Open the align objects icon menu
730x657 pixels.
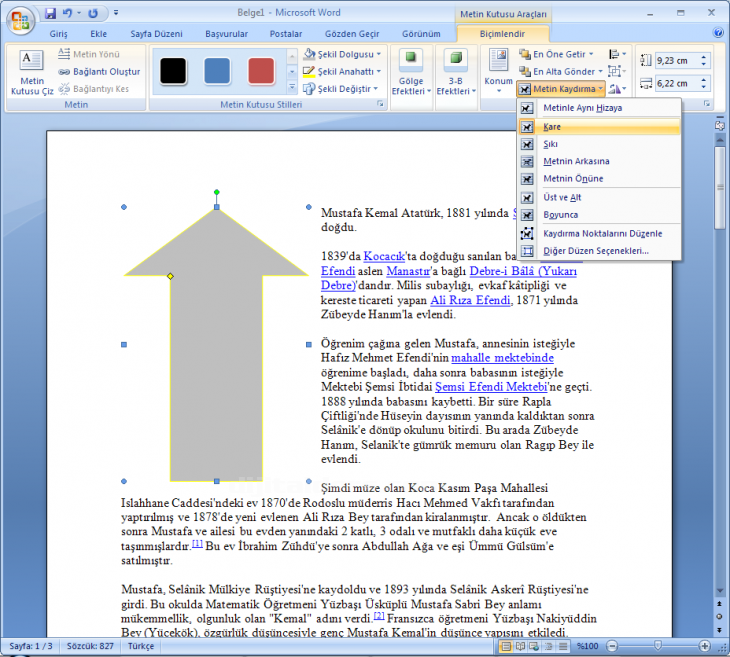(617, 54)
